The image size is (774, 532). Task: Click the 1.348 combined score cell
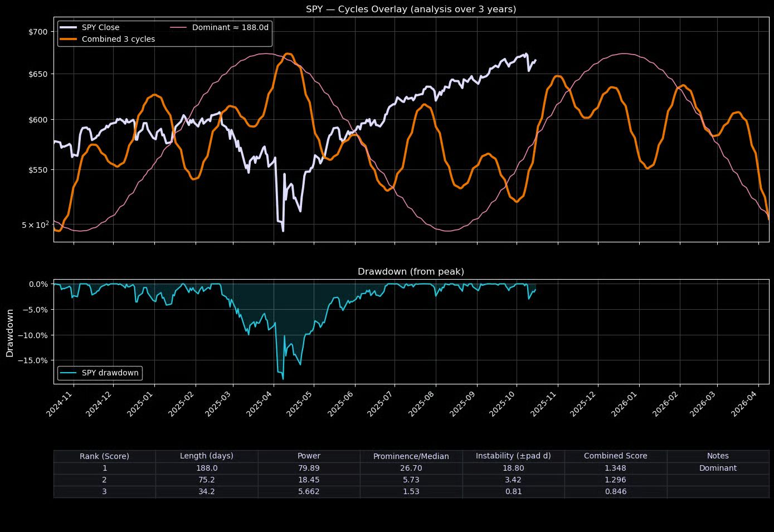616,468
